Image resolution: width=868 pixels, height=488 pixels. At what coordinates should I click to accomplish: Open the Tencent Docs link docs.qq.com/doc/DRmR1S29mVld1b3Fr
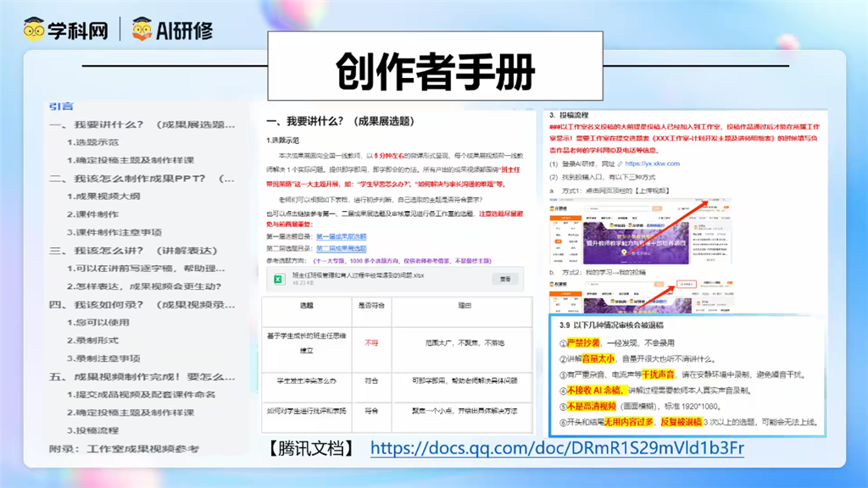pyautogui.click(x=557, y=447)
